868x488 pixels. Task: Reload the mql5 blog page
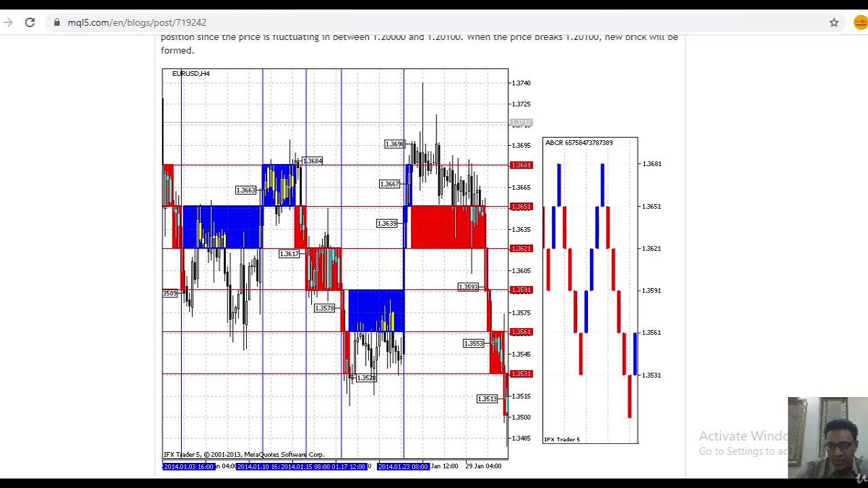[x=30, y=22]
